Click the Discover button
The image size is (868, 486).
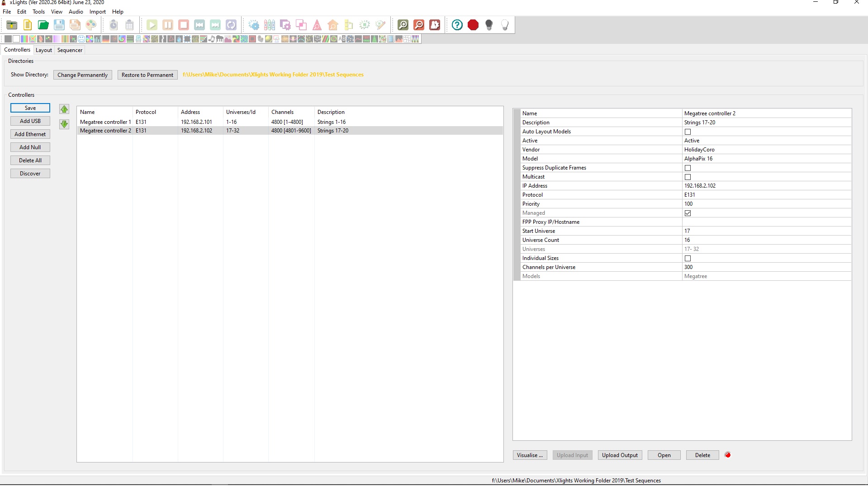(x=30, y=173)
